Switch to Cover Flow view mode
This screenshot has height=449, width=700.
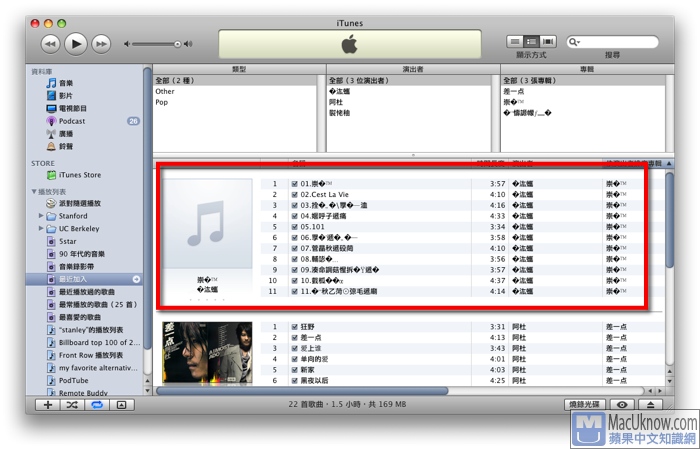[x=548, y=42]
